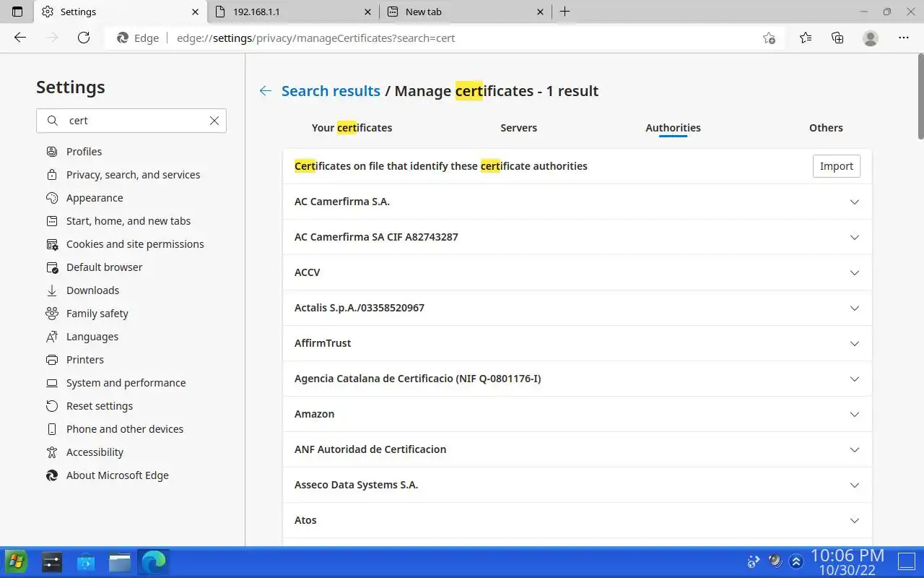924x578 pixels.
Task: Open the tab actions menu icon
Action: point(17,12)
